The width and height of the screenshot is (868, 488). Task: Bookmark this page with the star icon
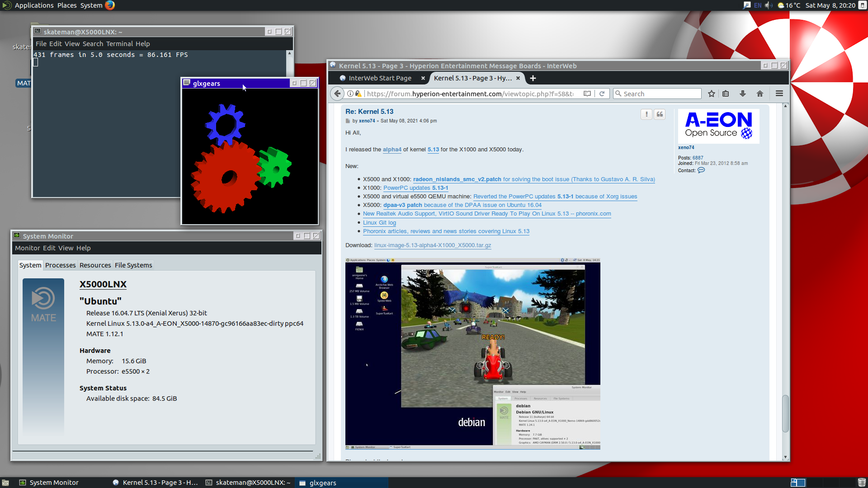click(x=712, y=94)
